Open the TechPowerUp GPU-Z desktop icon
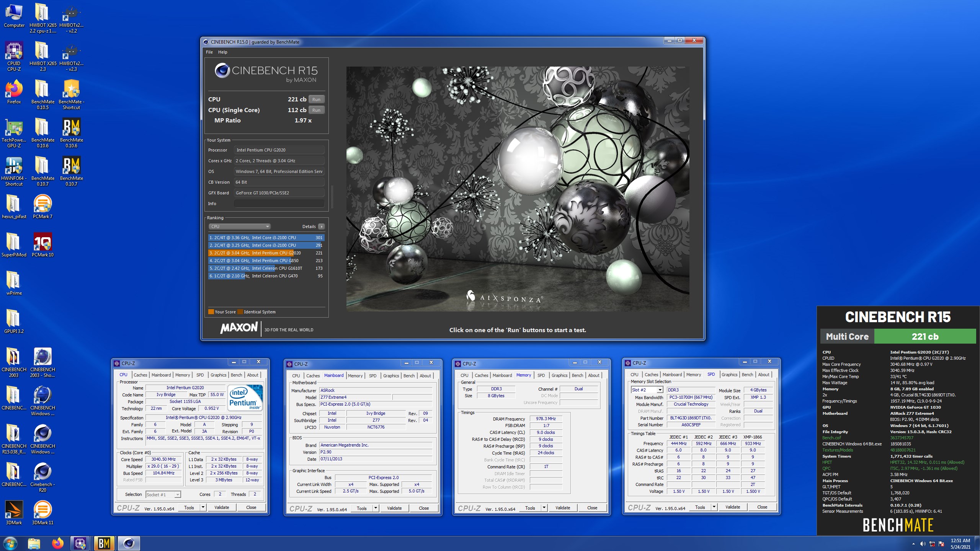 (14, 133)
